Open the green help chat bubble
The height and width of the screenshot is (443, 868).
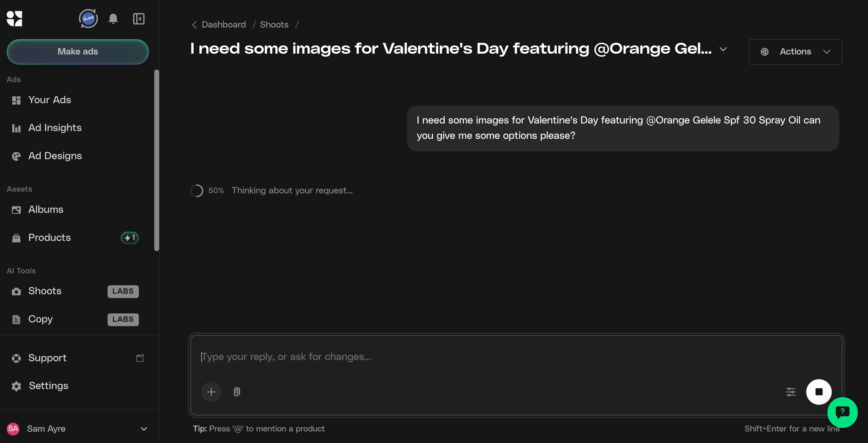[x=842, y=412]
